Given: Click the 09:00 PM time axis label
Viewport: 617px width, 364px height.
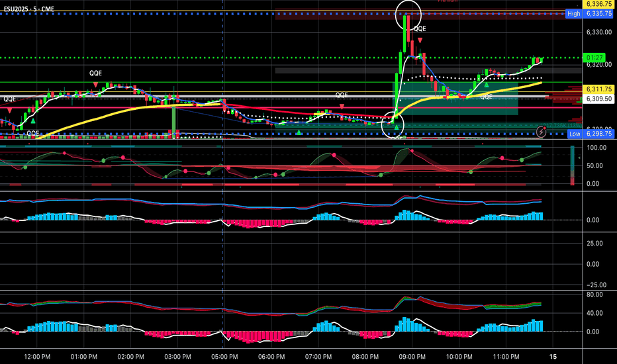Looking at the screenshot, I should coord(412,357).
